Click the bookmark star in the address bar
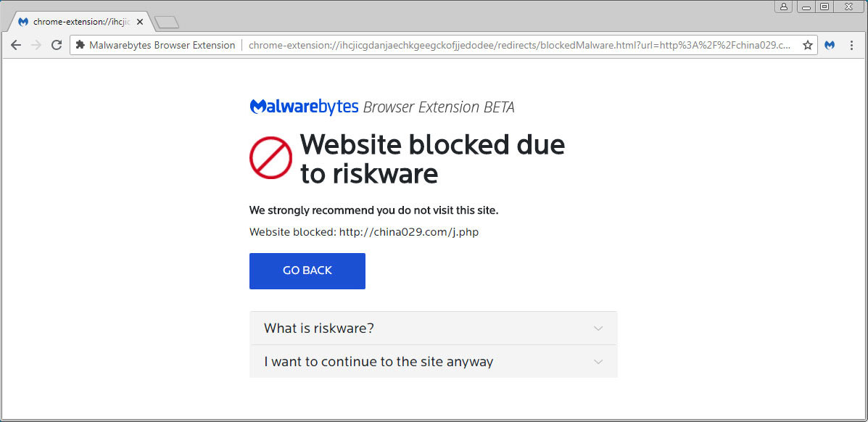 pyautogui.click(x=807, y=45)
